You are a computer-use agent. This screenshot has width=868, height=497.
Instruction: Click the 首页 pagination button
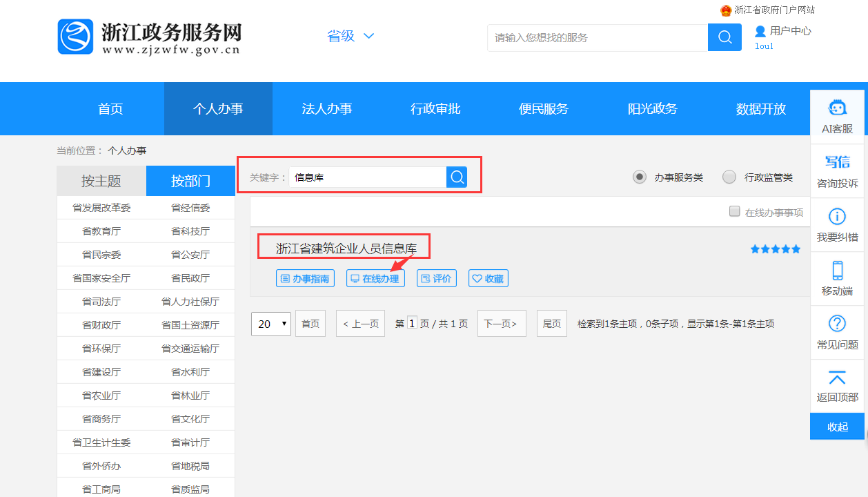(x=310, y=323)
